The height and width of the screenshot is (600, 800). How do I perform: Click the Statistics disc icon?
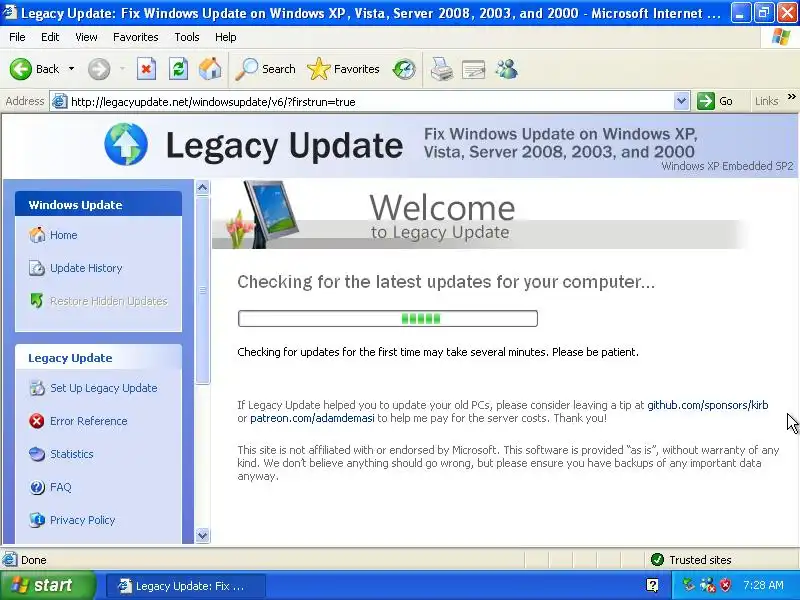click(37, 454)
